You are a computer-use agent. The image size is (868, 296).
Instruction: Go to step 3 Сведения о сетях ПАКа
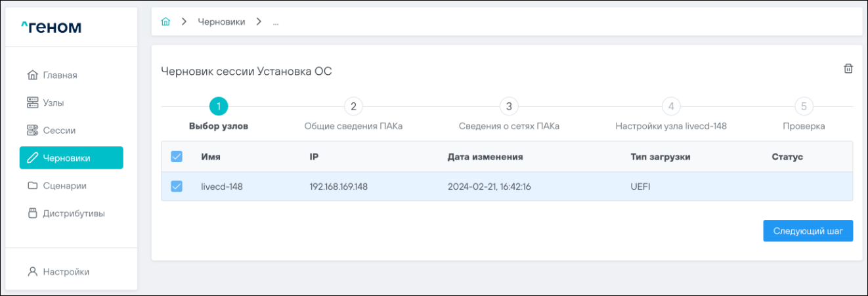[509, 107]
